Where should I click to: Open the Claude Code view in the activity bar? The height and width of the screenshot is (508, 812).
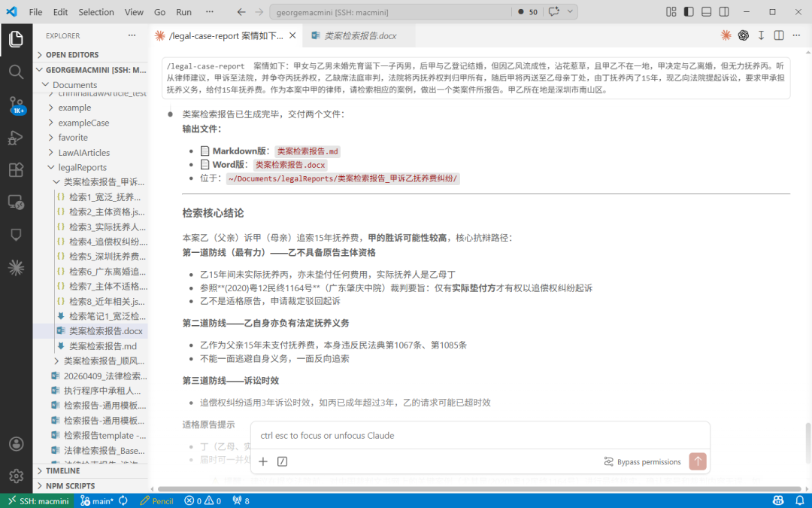16,267
